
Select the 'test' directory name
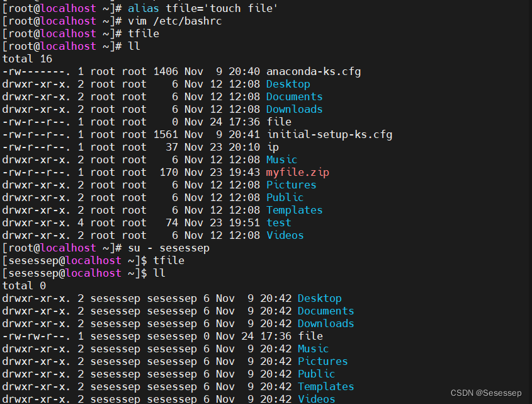click(x=278, y=222)
